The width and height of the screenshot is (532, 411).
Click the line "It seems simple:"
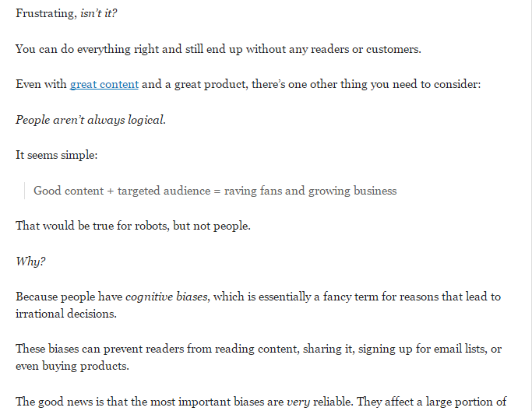[x=56, y=155]
